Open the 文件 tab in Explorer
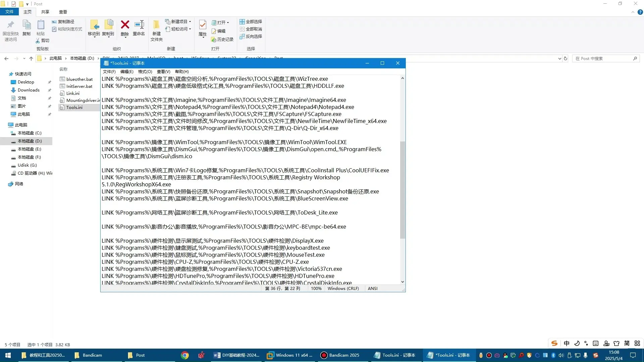 (9, 12)
